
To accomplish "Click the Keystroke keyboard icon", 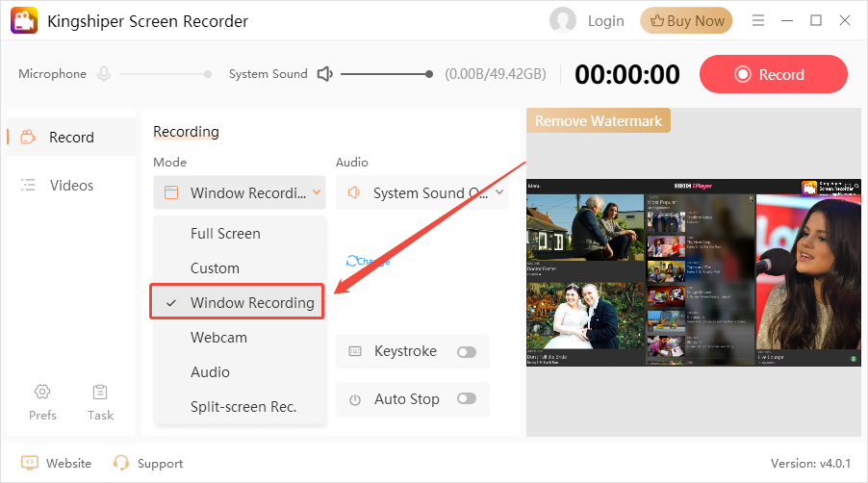I will coord(355,351).
